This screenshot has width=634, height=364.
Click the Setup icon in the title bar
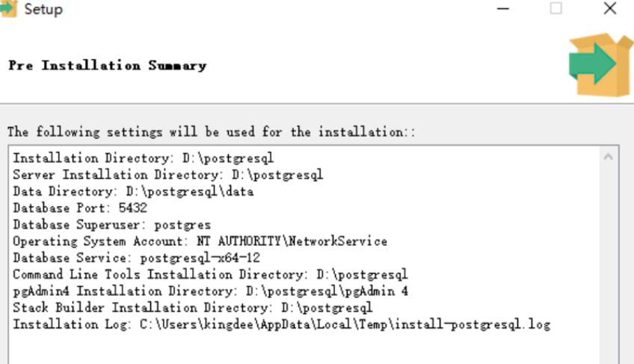[8, 8]
